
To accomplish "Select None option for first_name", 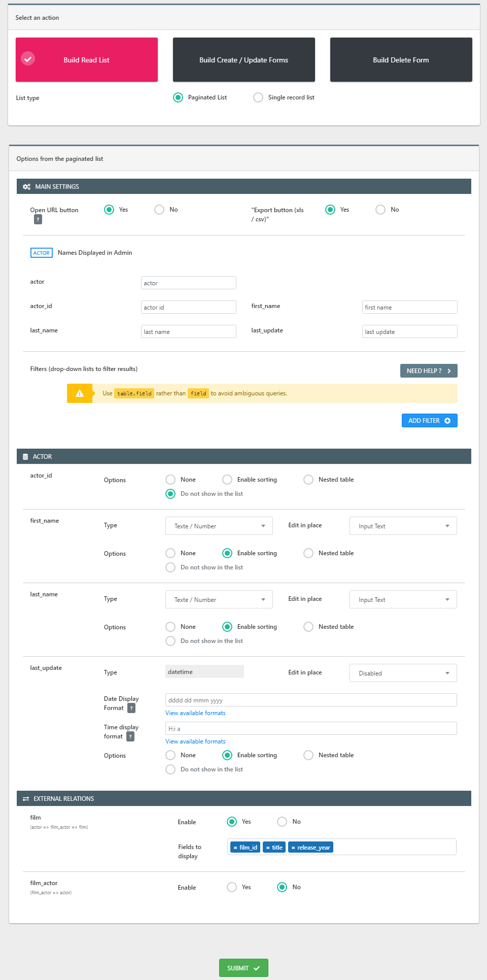I will tap(170, 553).
